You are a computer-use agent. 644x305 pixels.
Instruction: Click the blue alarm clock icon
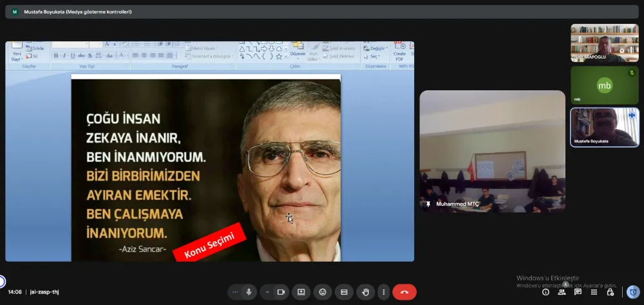pyautogui.click(x=633, y=292)
